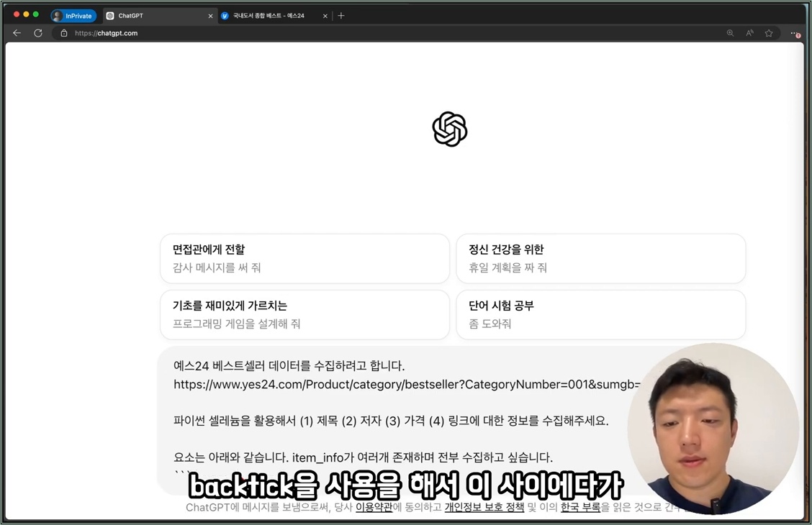Viewport: 812px width, 525px height.
Task: Close the ChatGPT tab
Action: (x=210, y=16)
